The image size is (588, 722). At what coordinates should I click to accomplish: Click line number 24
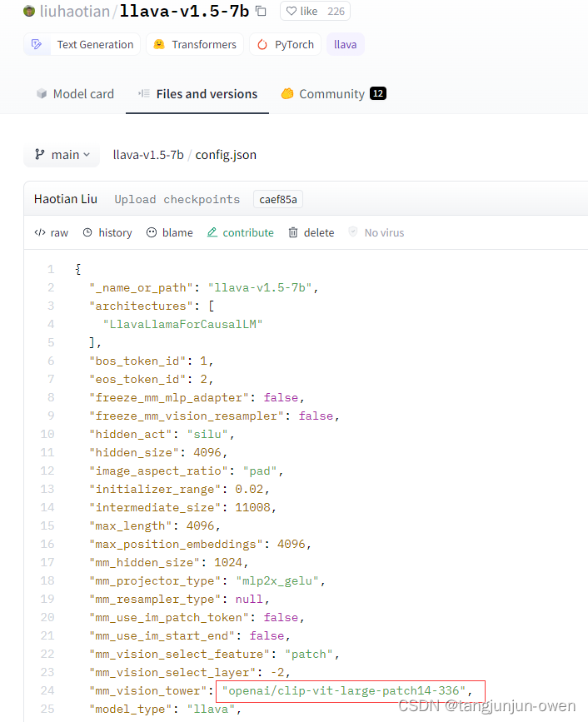[x=47, y=690]
